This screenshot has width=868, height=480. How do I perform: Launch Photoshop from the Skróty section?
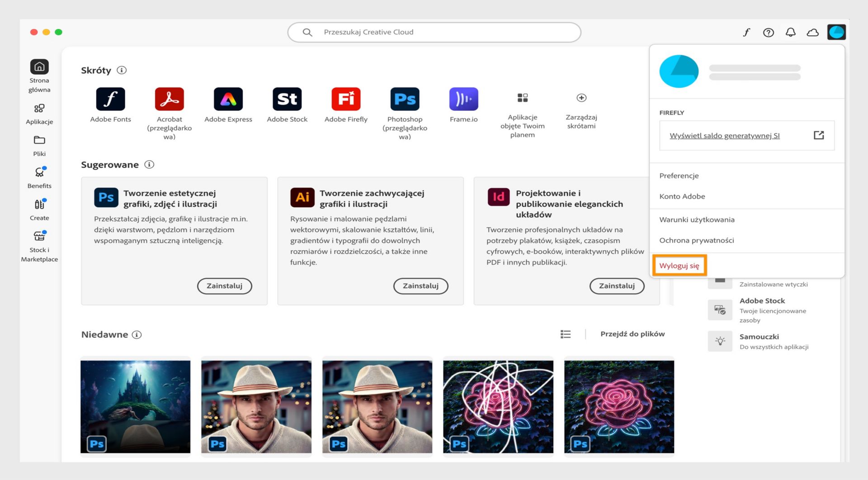point(405,99)
